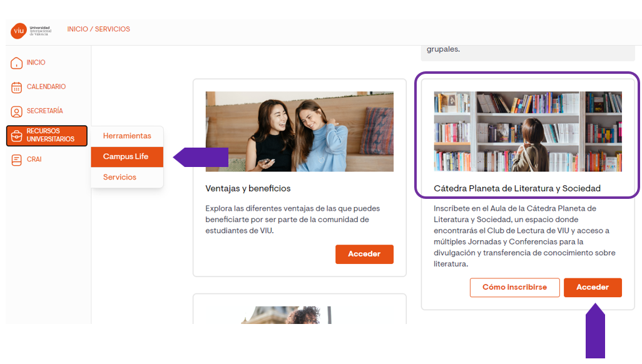
Task: Choose Servicios from the submenu
Action: click(x=127, y=177)
